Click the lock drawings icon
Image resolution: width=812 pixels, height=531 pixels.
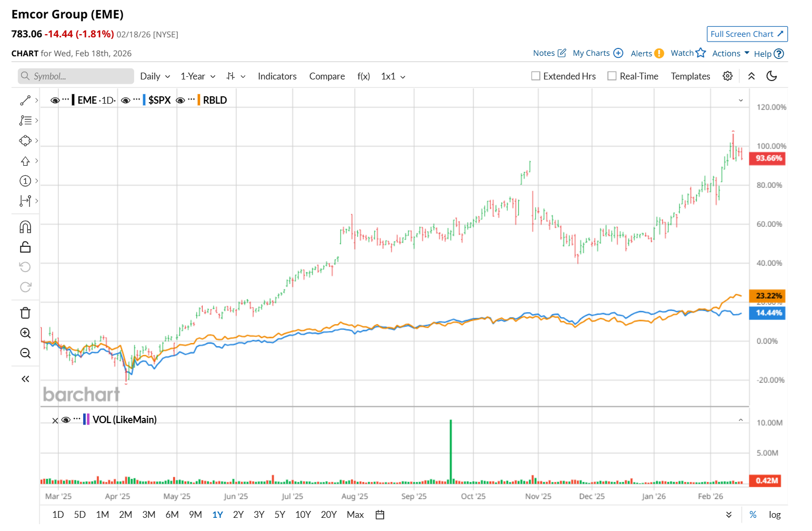[25, 247]
